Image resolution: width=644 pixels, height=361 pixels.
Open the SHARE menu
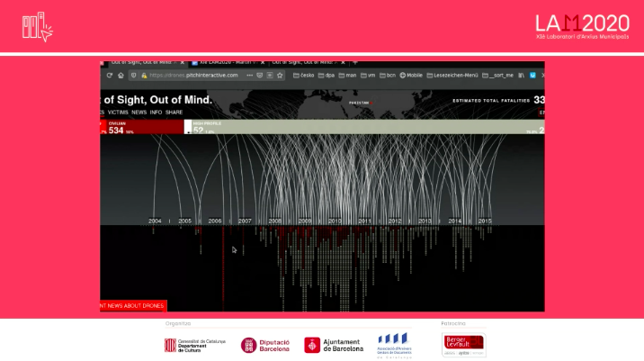point(174,113)
